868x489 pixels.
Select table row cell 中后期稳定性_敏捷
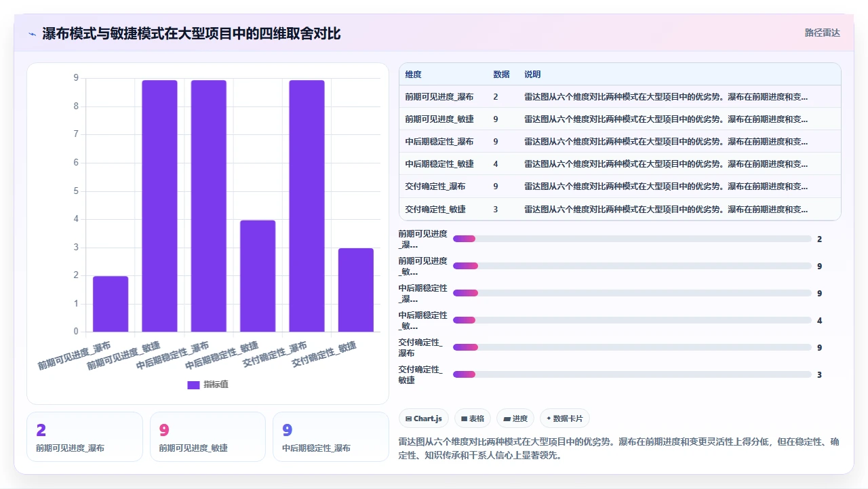click(439, 164)
